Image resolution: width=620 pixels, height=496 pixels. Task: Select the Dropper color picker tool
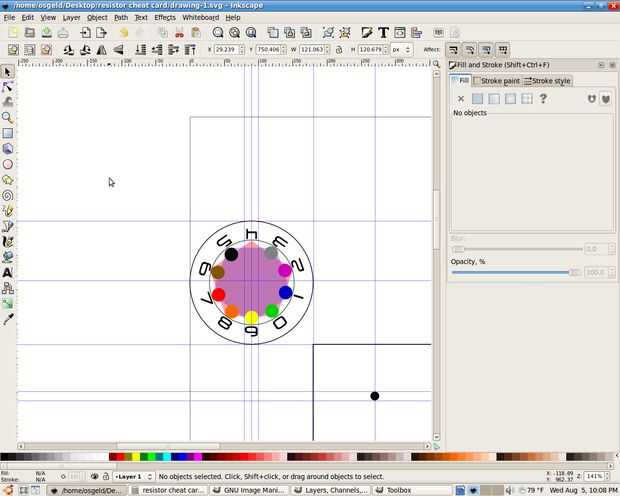[8, 319]
